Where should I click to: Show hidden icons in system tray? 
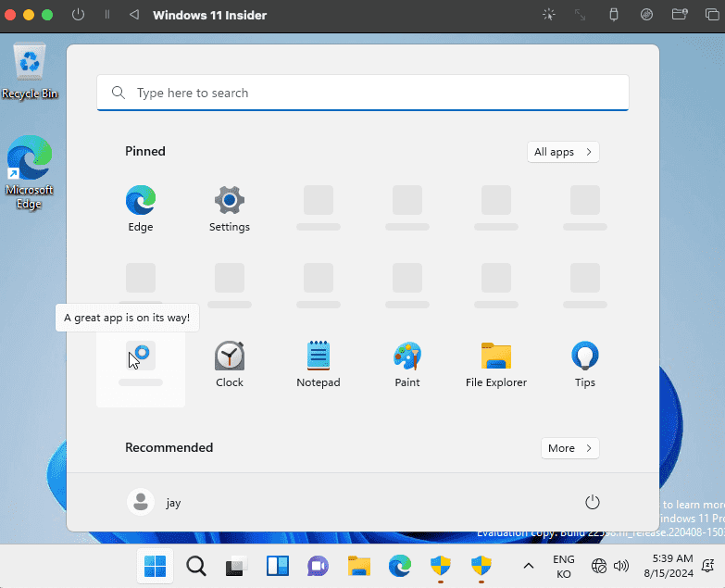[529, 566]
